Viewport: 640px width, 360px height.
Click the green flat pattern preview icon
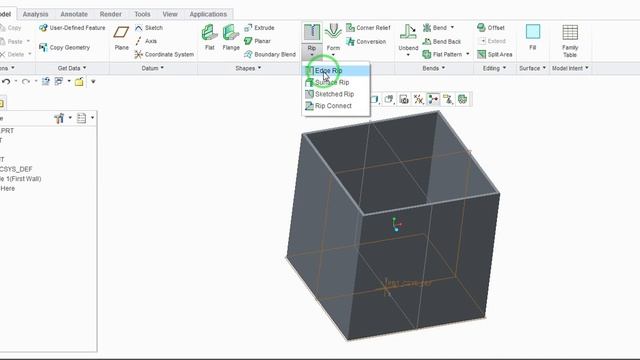coord(462,99)
